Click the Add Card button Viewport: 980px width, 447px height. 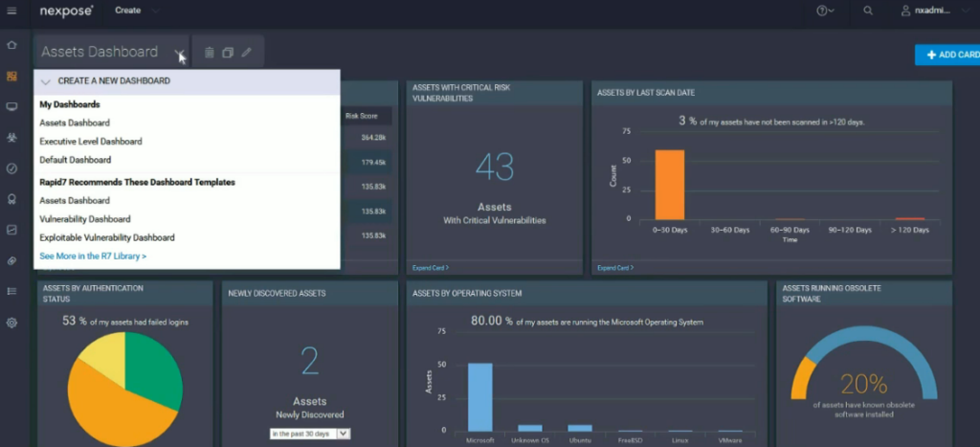[x=947, y=55]
